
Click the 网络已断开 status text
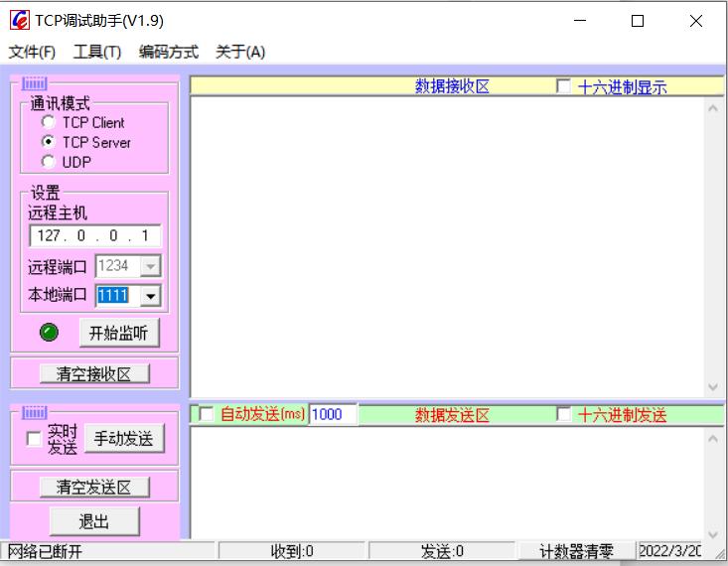point(45,552)
